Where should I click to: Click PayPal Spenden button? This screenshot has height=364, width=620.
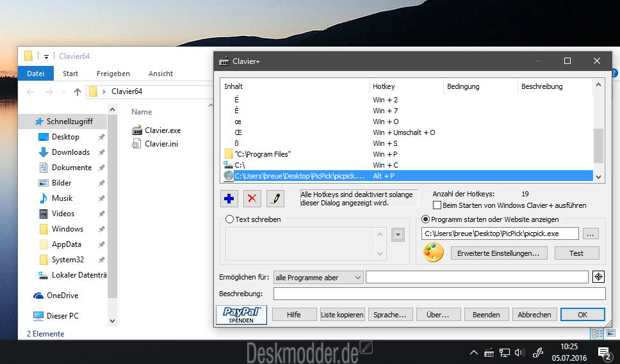[241, 315]
